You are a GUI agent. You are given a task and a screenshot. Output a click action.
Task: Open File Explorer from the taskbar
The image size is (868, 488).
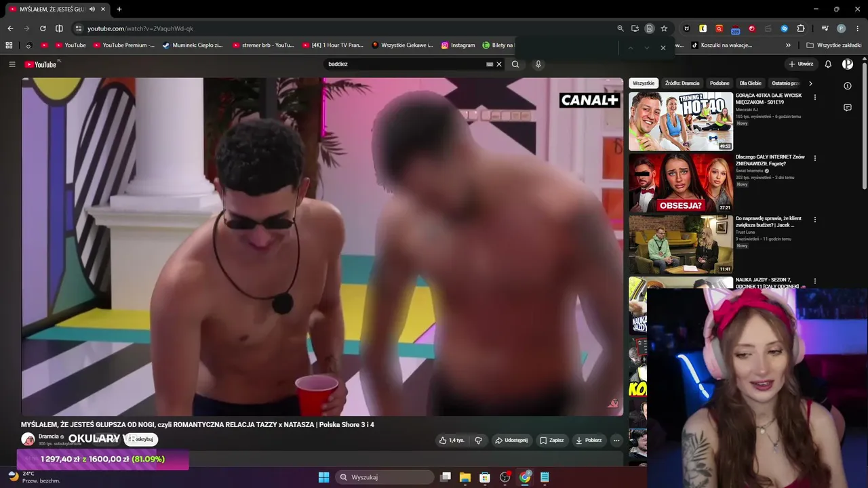coord(465,477)
